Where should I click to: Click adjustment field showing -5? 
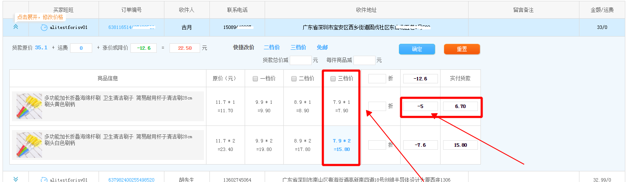coord(420,106)
